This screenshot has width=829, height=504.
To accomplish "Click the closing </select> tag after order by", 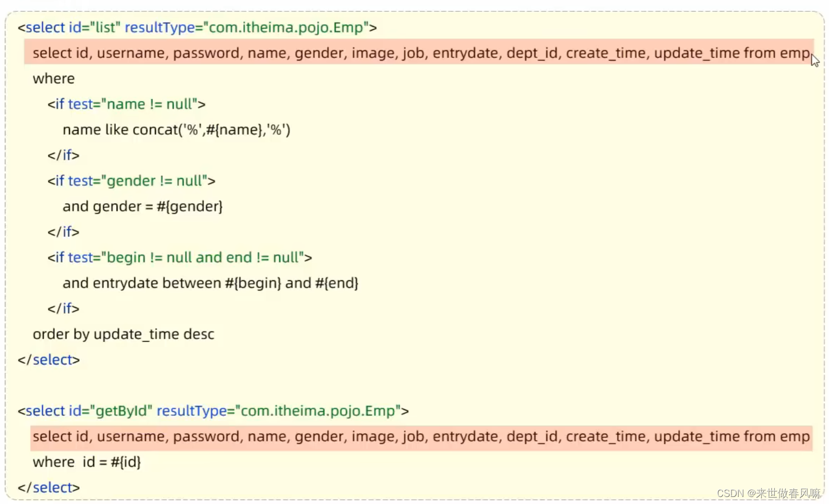I will pyautogui.click(x=49, y=360).
